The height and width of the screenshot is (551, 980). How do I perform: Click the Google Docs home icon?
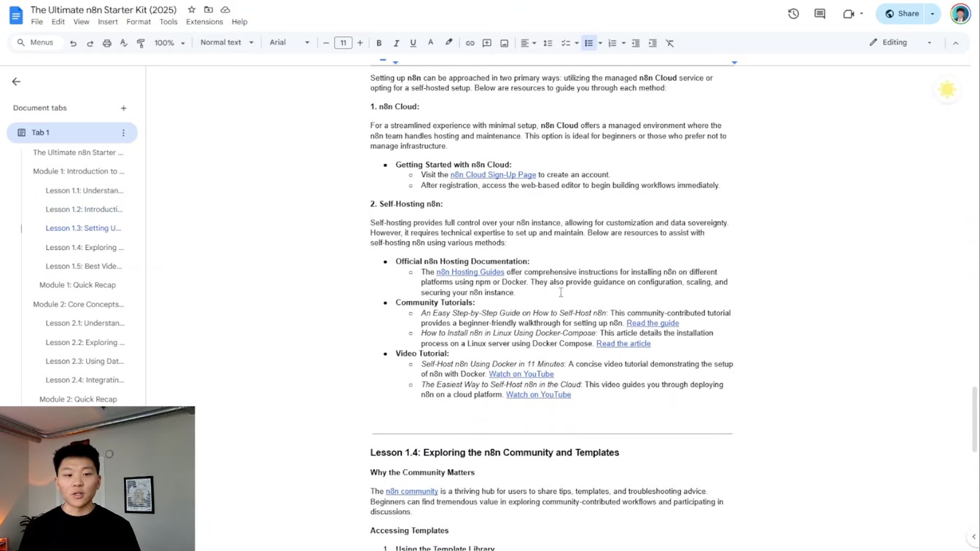15,15
